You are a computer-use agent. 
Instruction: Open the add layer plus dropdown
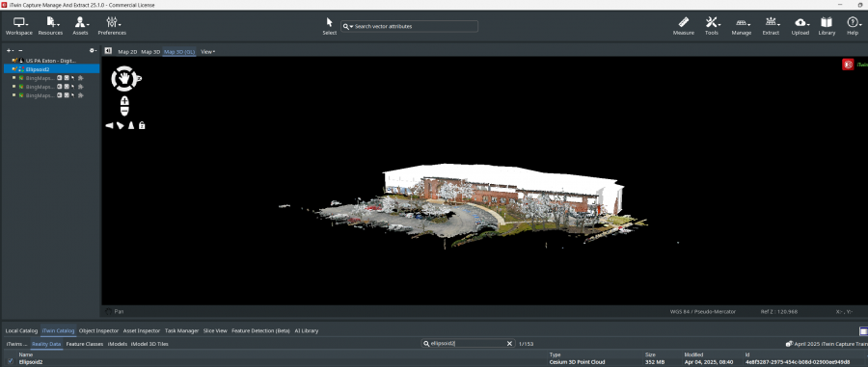click(10, 50)
